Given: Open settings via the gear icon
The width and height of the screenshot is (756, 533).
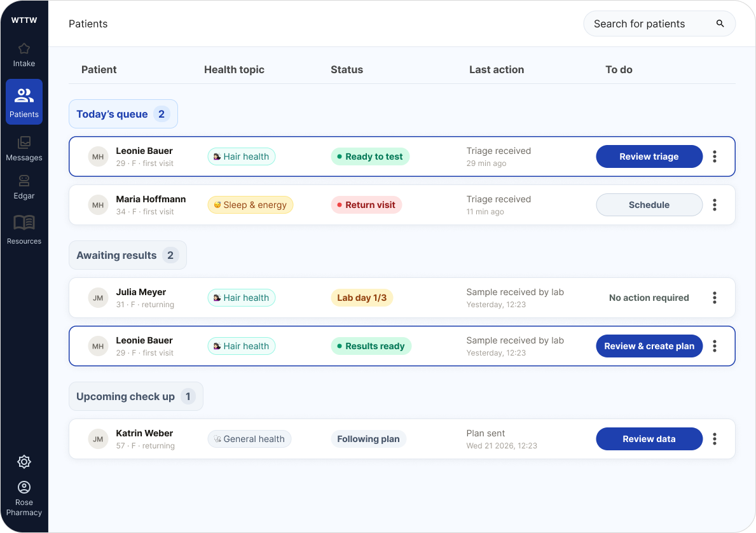Looking at the screenshot, I should (24, 462).
